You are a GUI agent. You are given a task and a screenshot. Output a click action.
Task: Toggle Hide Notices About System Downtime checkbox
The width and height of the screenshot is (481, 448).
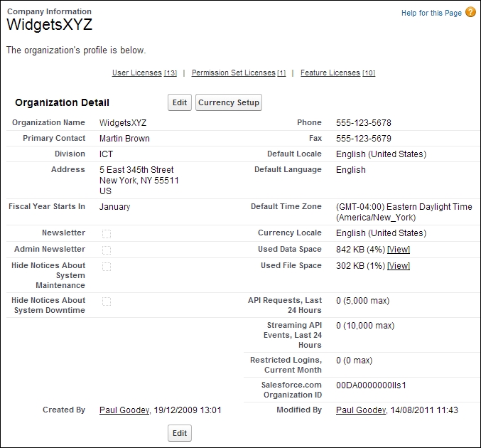(x=107, y=302)
